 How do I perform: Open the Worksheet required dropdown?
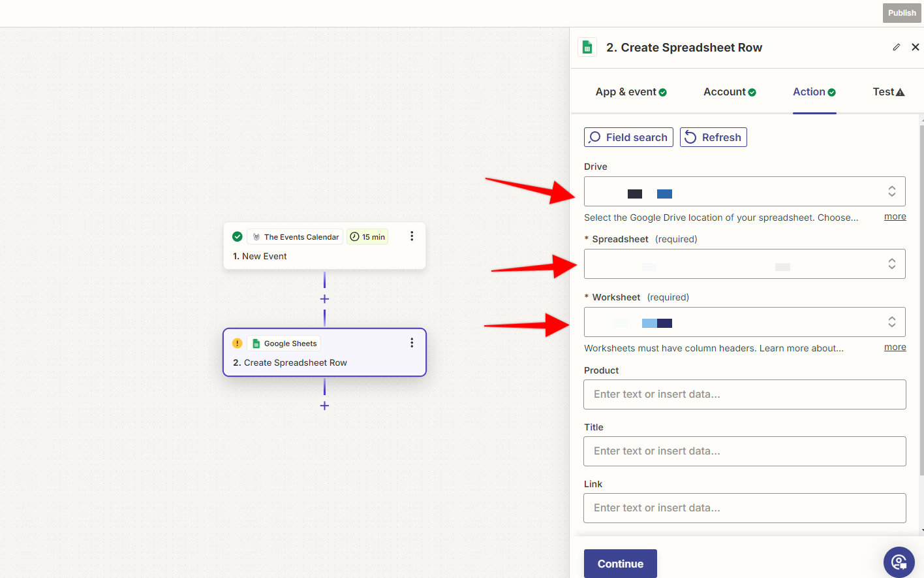[x=745, y=322]
